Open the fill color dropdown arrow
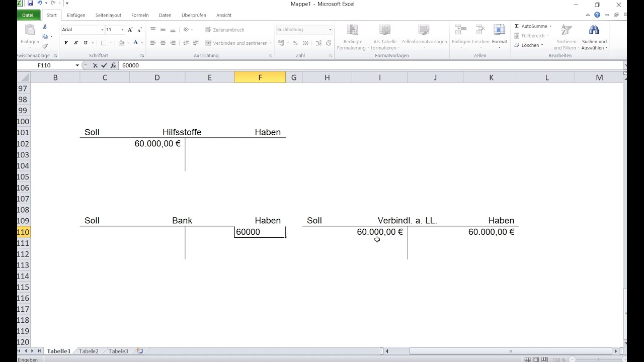This screenshot has width=644, height=362. coord(127,43)
